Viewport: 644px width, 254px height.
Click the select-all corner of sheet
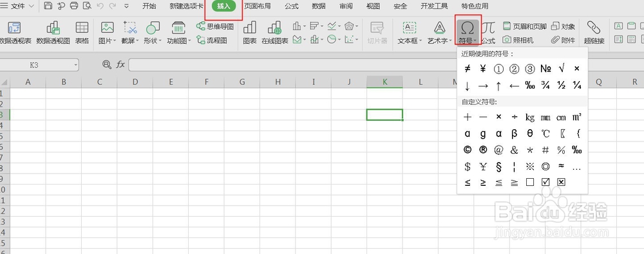pyautogui.click(x=5, y=82)
